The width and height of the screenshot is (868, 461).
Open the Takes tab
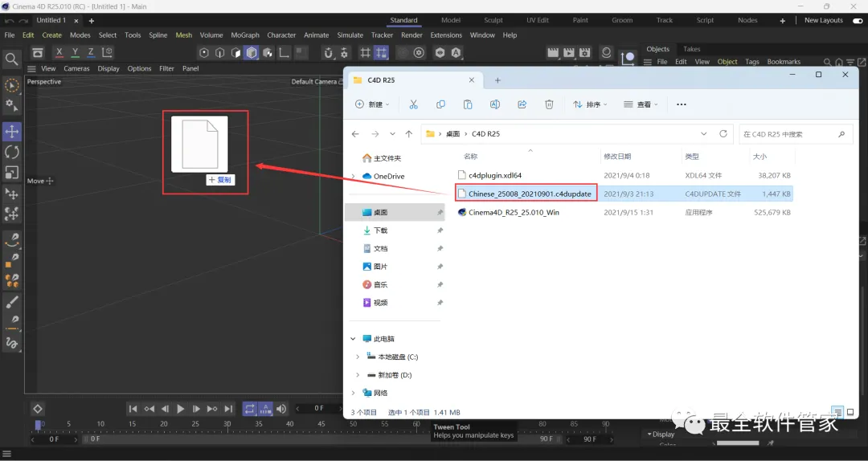coord(692,49)
